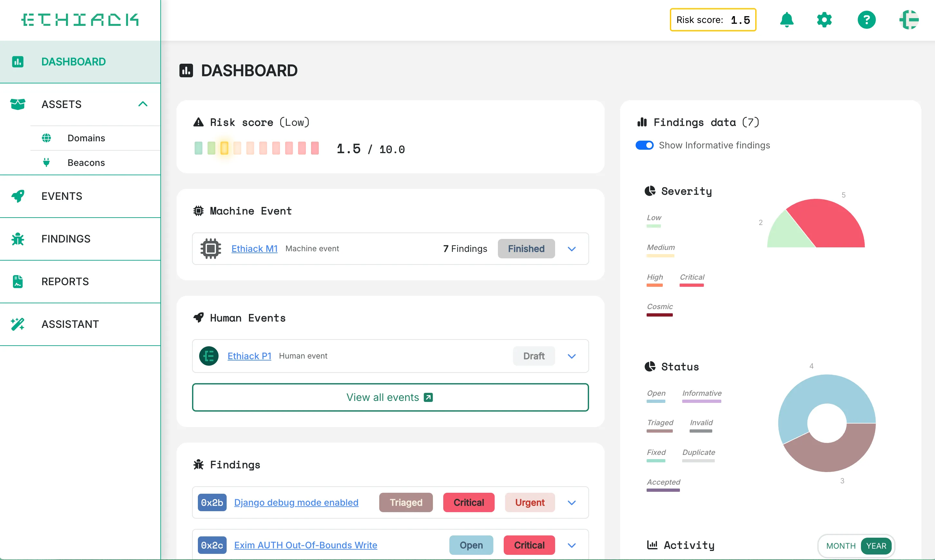935x560 pixels.
Task: Open the Exim AUTH Out-Of-Bounds Write finding
Action: pos(306,545)
